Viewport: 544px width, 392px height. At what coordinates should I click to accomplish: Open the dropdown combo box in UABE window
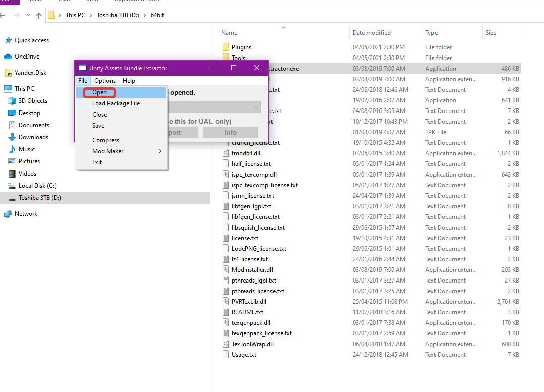[x=214, y=107]
